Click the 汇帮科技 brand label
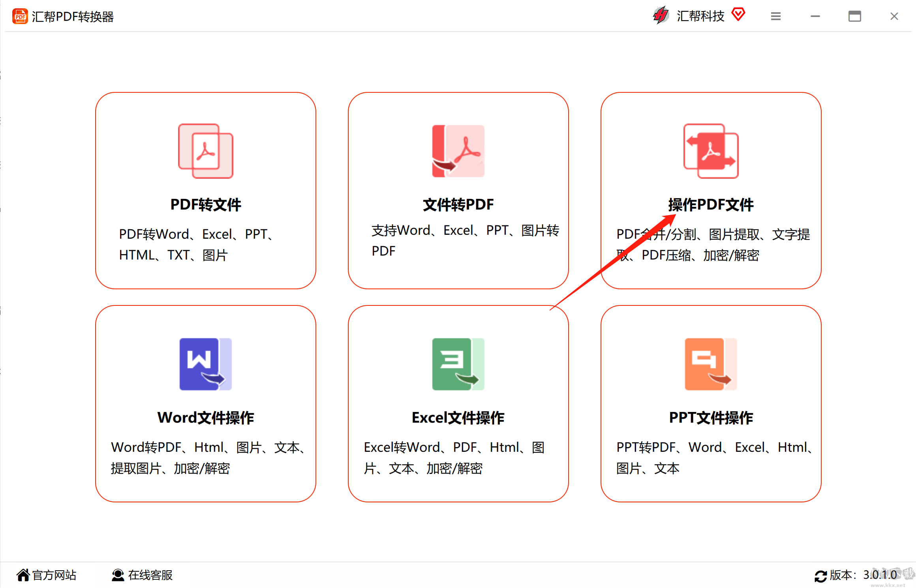Viewport: 916px width, 588px height. [700, 16]
